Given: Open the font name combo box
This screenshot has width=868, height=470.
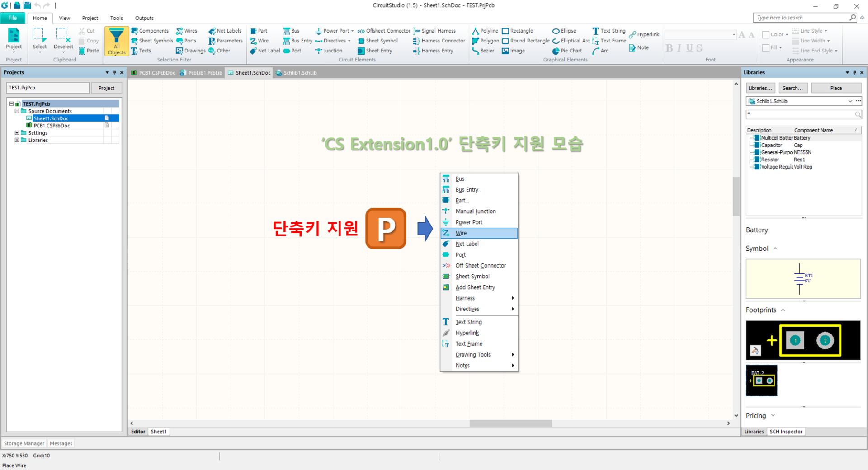Looking at the screenshot, I should 700,35.
